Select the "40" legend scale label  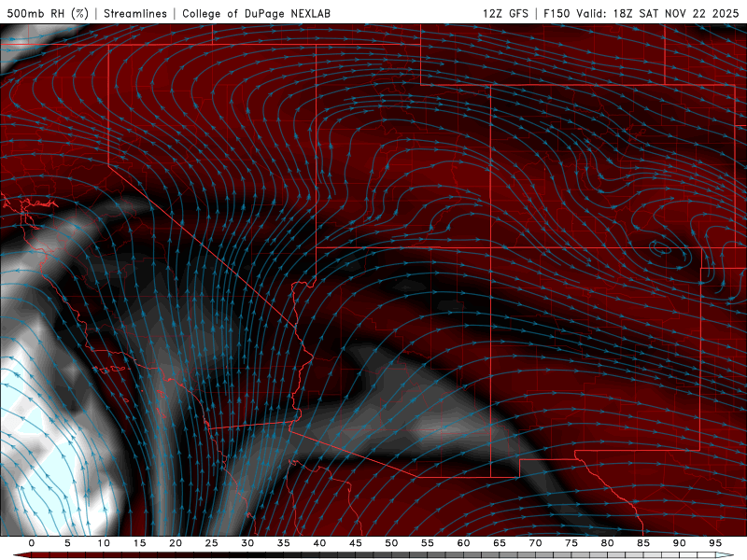coord(319,543)
